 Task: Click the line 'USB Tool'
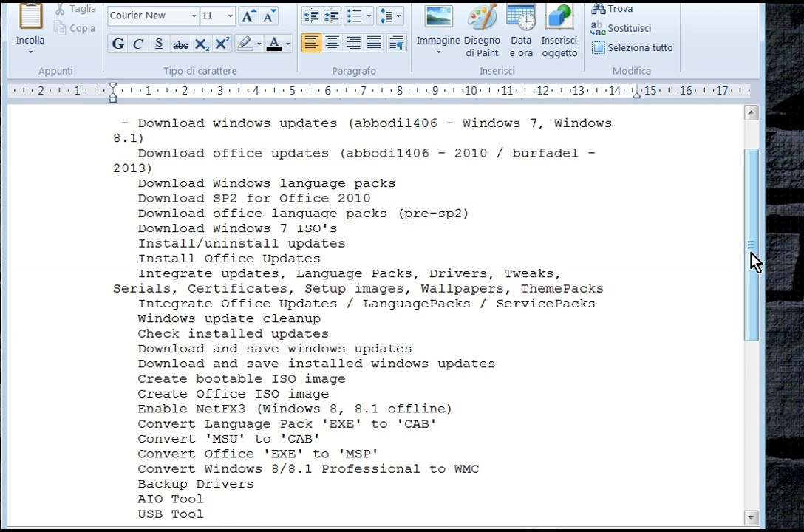(x=171, y=514)
